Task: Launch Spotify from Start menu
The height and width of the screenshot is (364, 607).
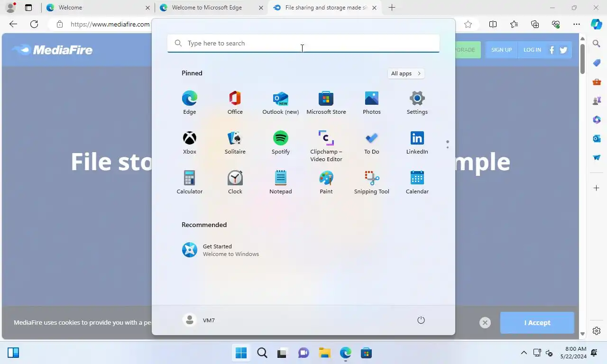Action: [x=281, y=142]
